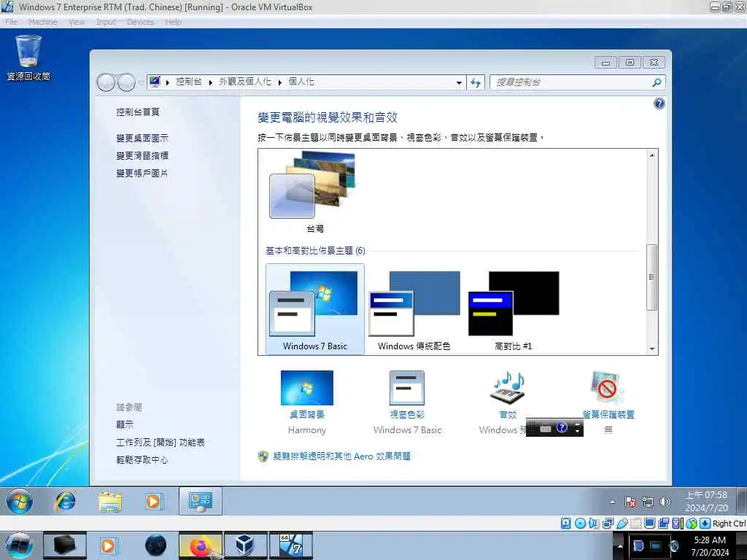Viewport: 747px width, 560px height.
Task: Open 顯示 link in sidebar
Action: point(125,425)
